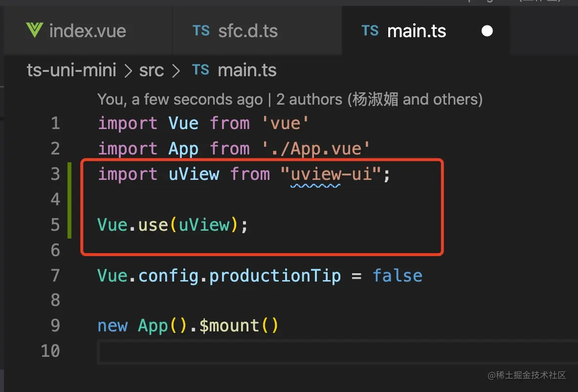
Task: Click the false keyword on line 7
Action: coord(398,276)
